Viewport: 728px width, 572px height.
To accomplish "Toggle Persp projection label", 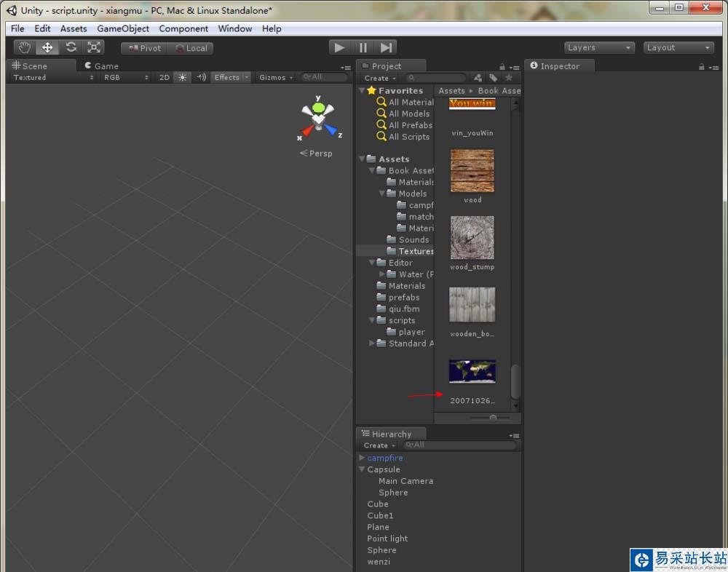I will pyautogui.click(x=316, y=154).
